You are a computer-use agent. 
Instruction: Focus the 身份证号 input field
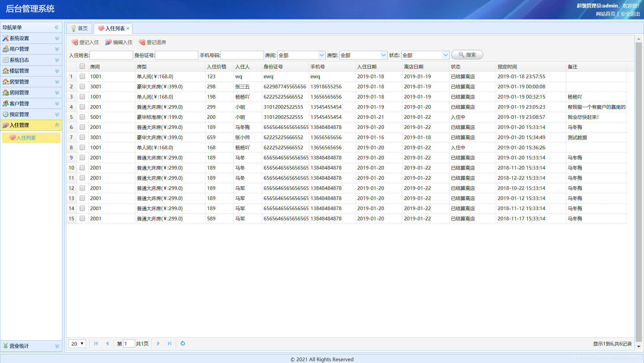pyautogui.click(x=177, y=55)
